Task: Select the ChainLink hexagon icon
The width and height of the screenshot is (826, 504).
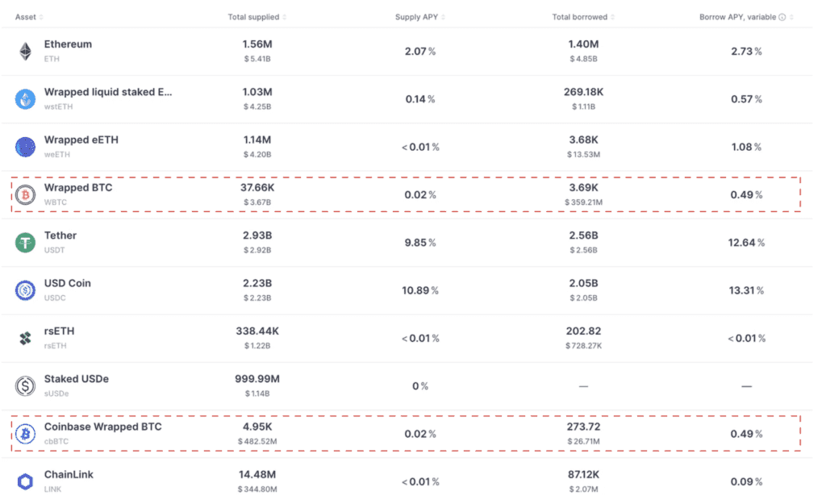Action: point(25,481)
